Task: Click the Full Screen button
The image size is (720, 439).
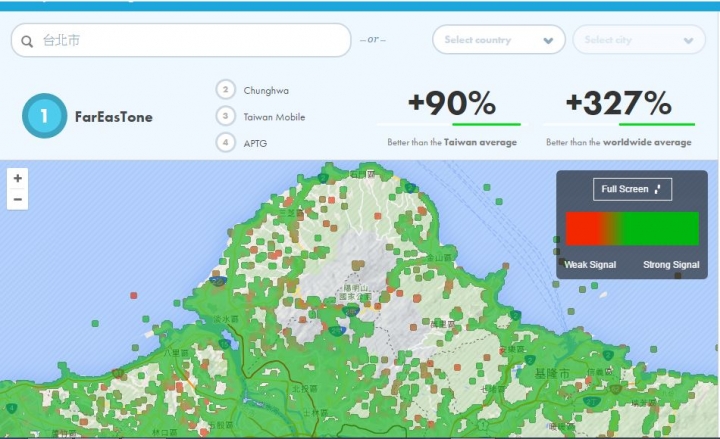Action: tap(632, 189)
